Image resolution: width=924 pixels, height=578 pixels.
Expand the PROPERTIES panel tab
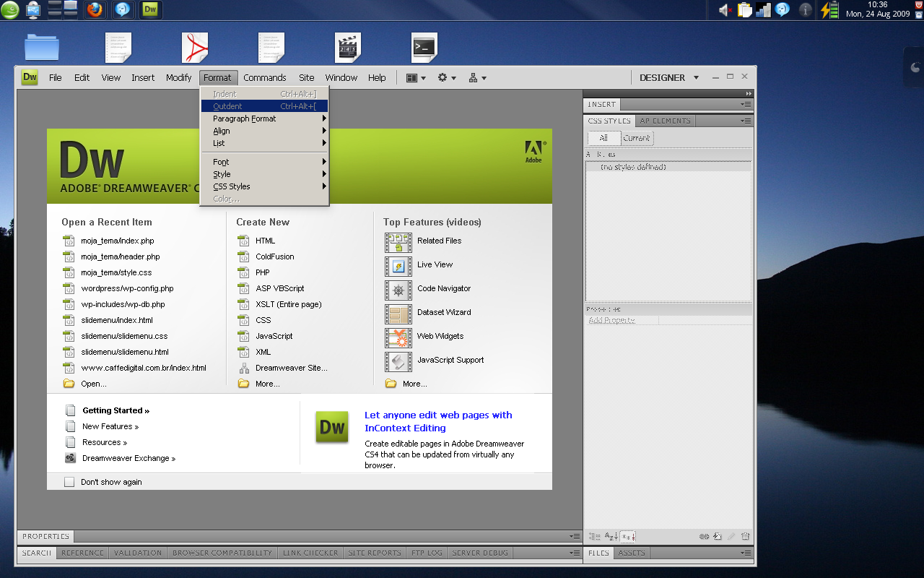[x=45, y=536]
